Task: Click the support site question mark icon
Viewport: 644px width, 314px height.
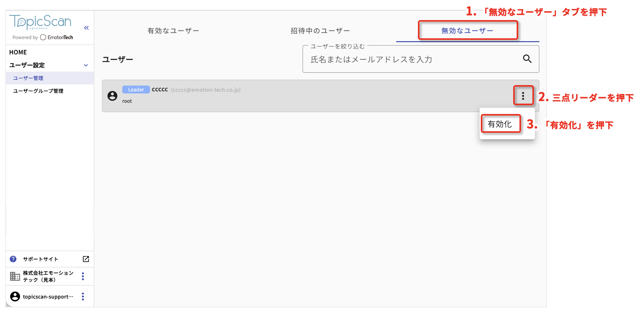Action: pyautogui.click(x=13, y=259)
